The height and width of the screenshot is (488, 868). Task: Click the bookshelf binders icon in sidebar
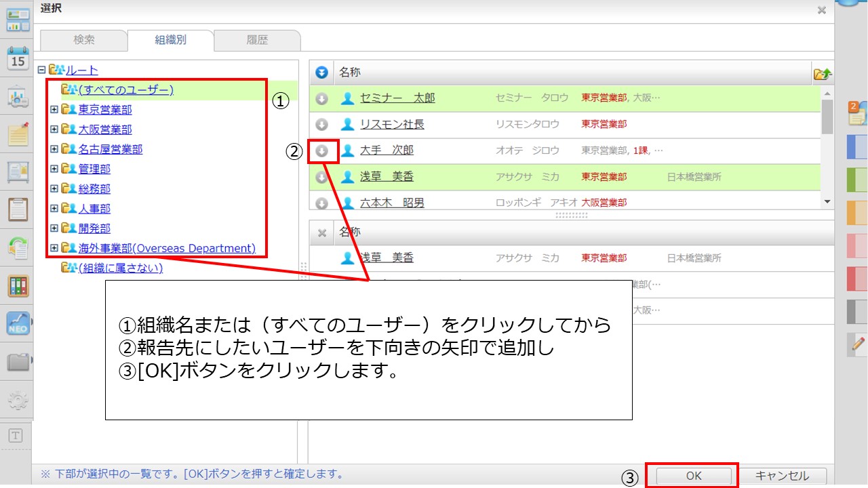pyautogui.click(x=18, y=286)
